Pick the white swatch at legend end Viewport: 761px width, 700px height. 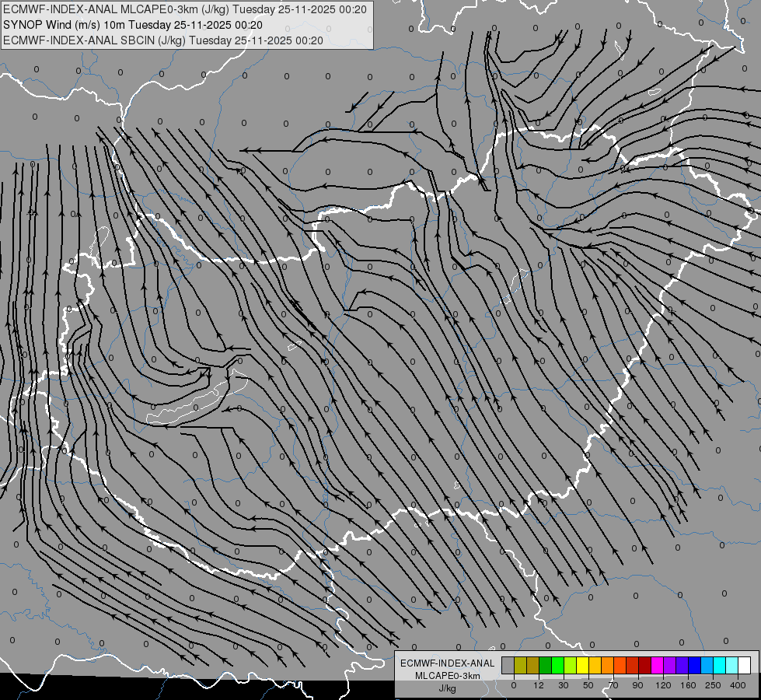click(x=745, y=665)
